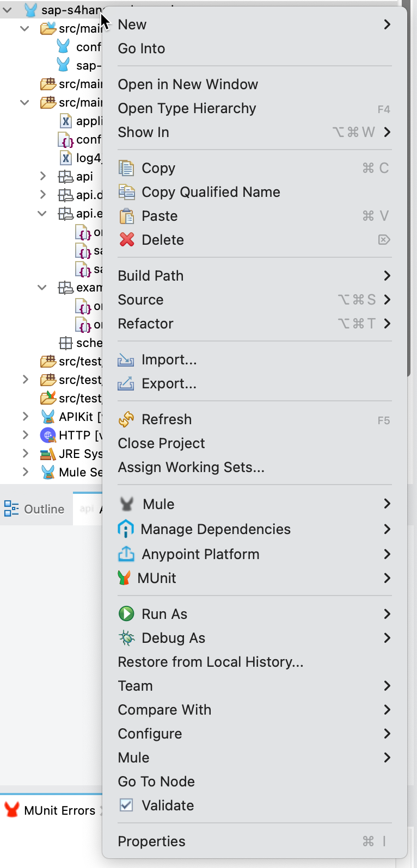Select the first src/test folder

71,361
